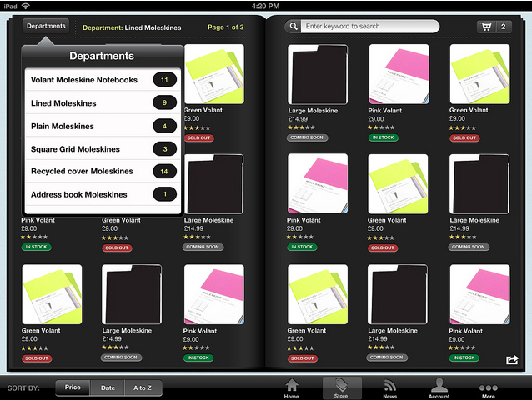Tap IN STOCK badge under right page's first-row Pink Volant
The image size is (532, 400).
[383, 137]
